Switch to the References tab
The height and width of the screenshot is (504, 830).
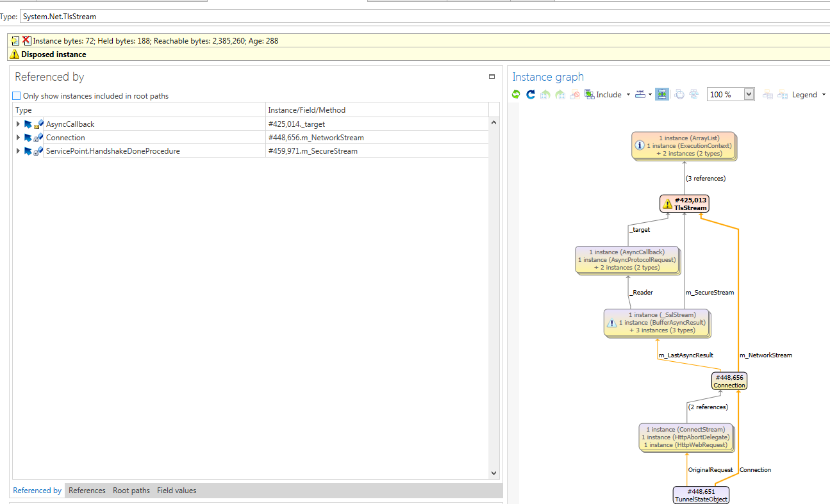87,491
